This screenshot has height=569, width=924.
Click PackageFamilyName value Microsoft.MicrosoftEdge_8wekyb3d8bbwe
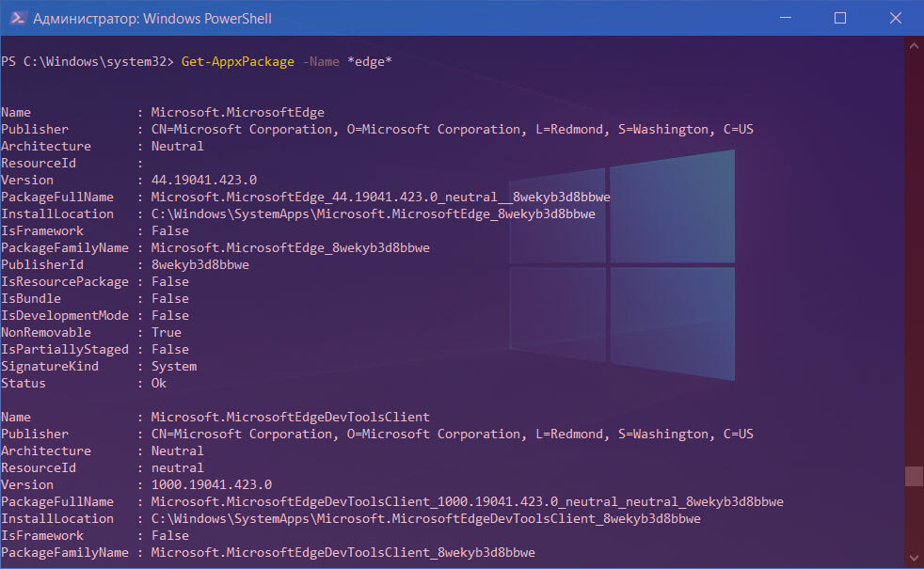click(x=291, y=248)
